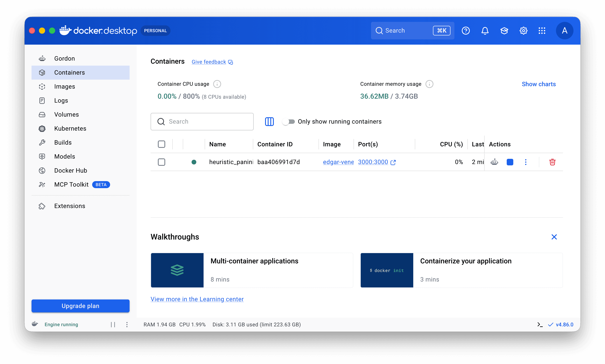This screenshot has height=364, width=605.
Task: Delete the heuristic_panini container with trash icon
Action: click(552, 162)
